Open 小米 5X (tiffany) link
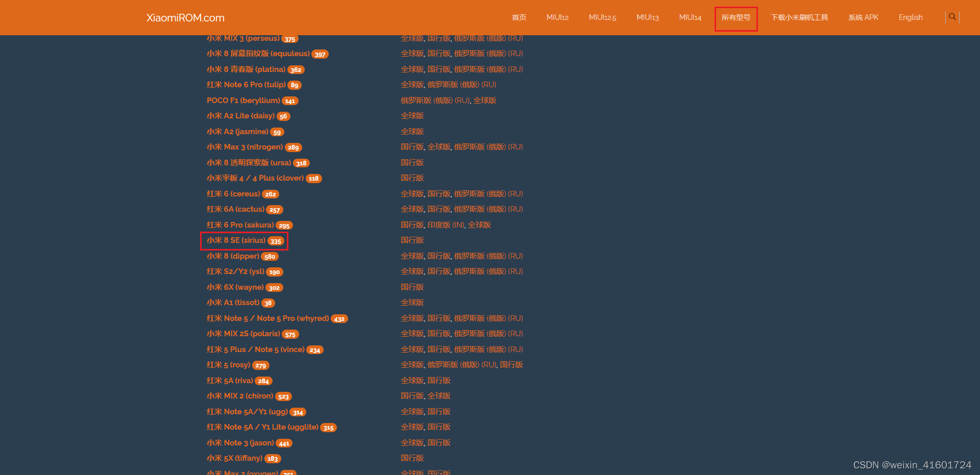The height and width of the screenshot is (475, 980). [234, 458]
